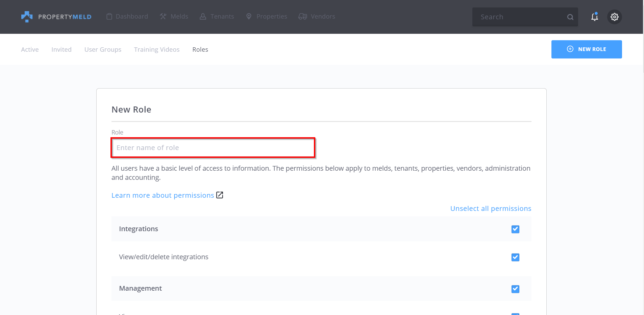The image size is (644, 315).
Task: Switch to the User Groups tab
Action: point(103,50)
